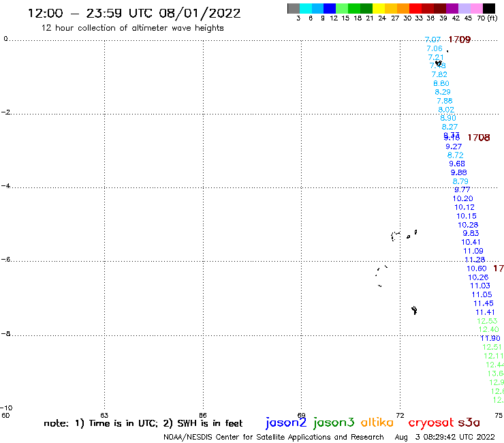Click wave height value '9.27'
The image size is (504, 443).
[x=454, y=147]
